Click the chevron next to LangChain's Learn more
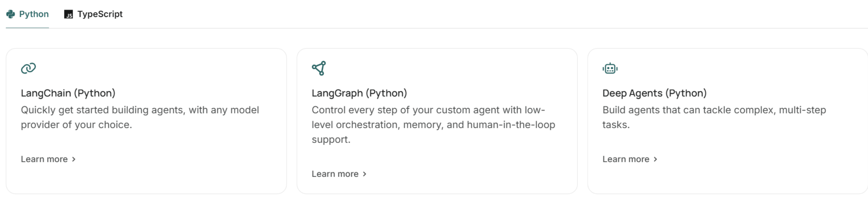This screenshot has height=198, width=868. click(74, 159)
